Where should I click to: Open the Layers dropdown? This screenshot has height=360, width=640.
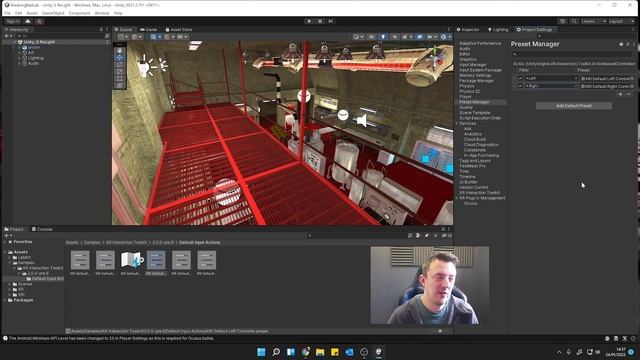[x=593, y=21]
